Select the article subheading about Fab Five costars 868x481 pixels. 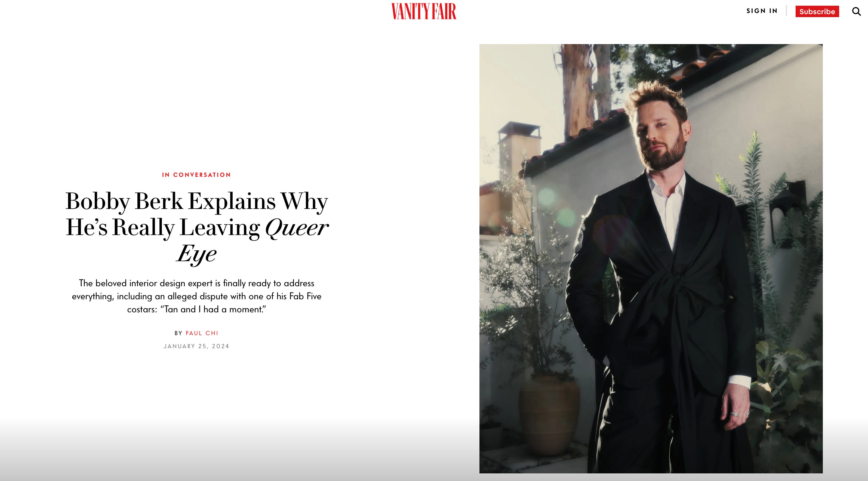click(196, 296)
